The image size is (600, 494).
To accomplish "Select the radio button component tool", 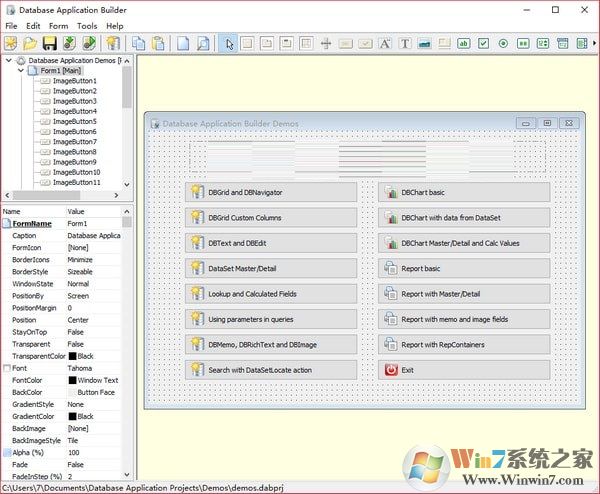I will 503,44.
